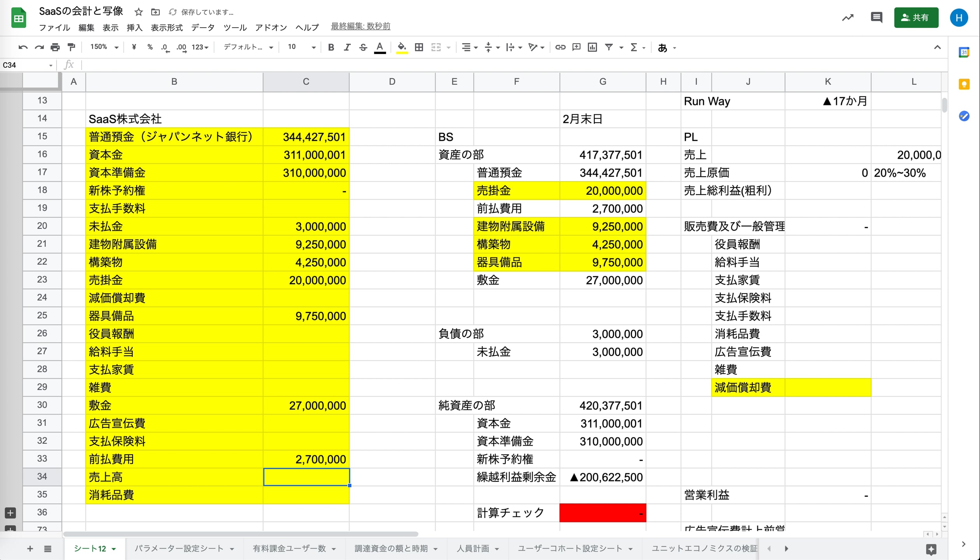Open the font size 10 dropdown
Screen dimensions: 980x560
301,47
